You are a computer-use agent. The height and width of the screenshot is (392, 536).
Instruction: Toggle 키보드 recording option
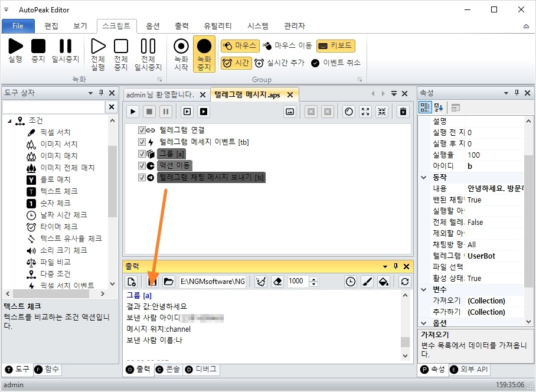[336, 45]
